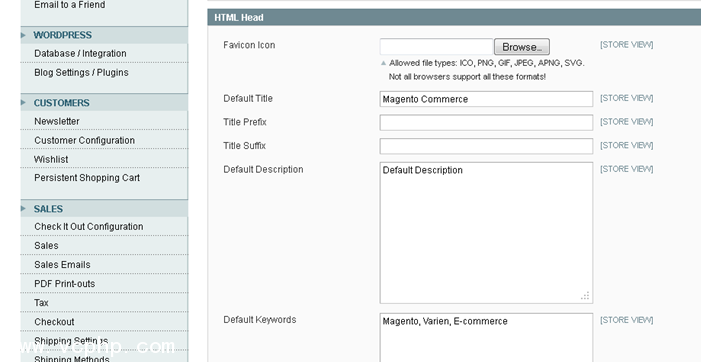
Task: Click the WORDPRESS section heading text
Action: [x=63, y=35]
